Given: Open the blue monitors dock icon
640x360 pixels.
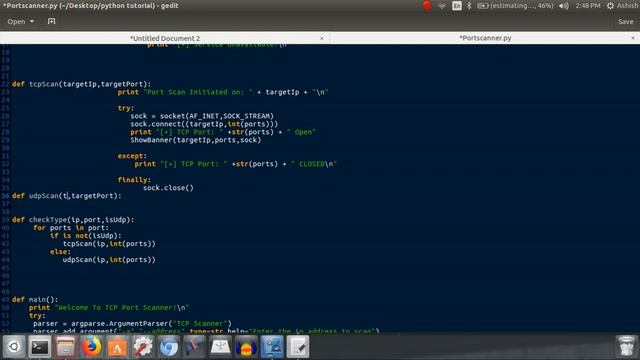Looking at the screenshot, I should click(272, 347).
